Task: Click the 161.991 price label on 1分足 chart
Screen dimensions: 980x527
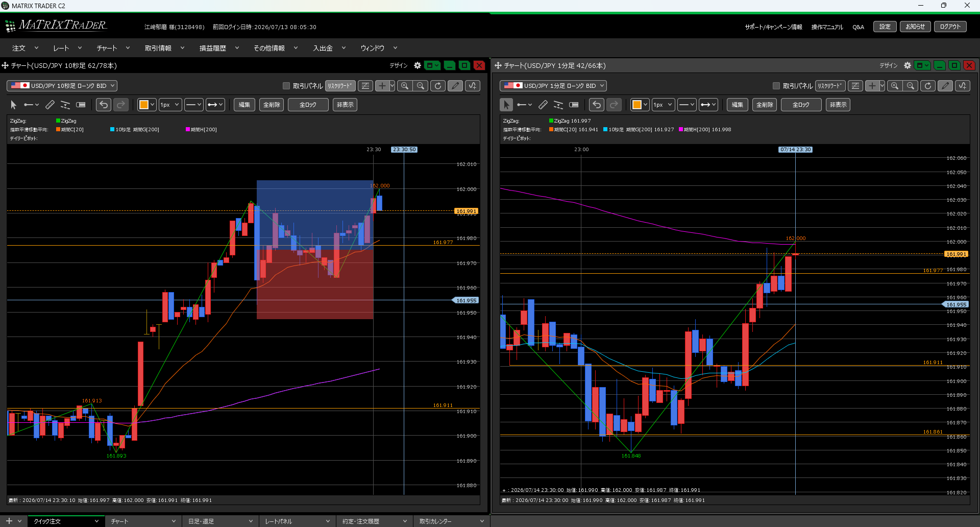Action: [955, 254]
